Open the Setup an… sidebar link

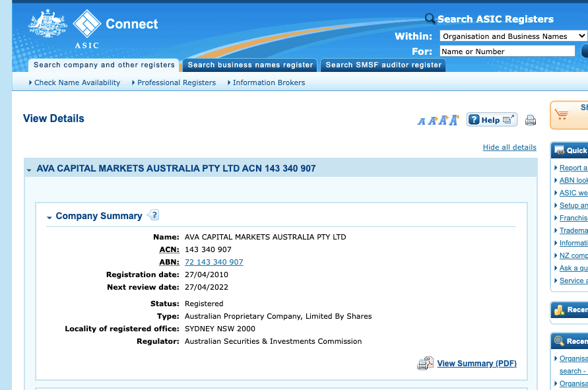click(x=573, y=205)
